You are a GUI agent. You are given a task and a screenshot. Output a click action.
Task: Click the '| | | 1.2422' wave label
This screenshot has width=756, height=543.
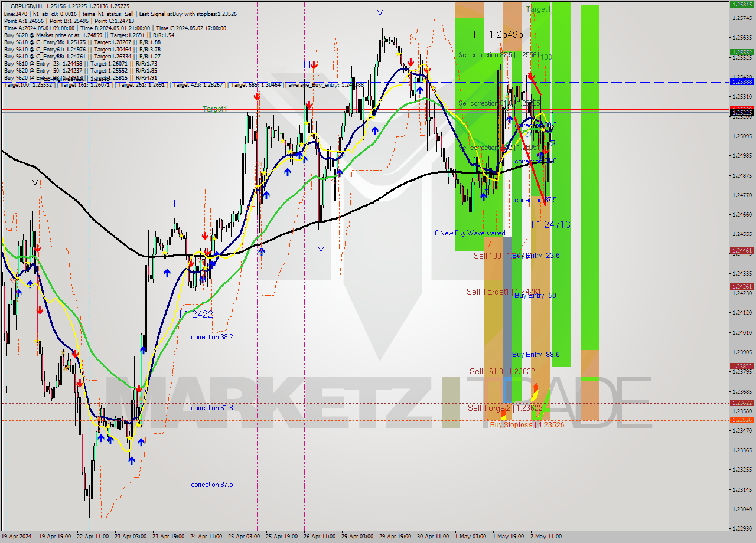pyautogui.click(x=191, y=314)
